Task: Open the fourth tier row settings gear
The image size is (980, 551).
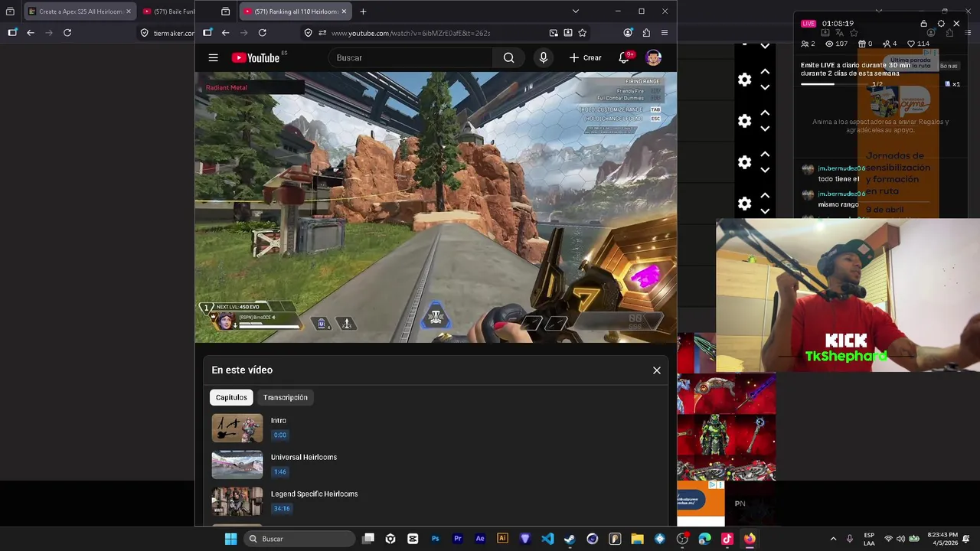Action: point(744,204)
